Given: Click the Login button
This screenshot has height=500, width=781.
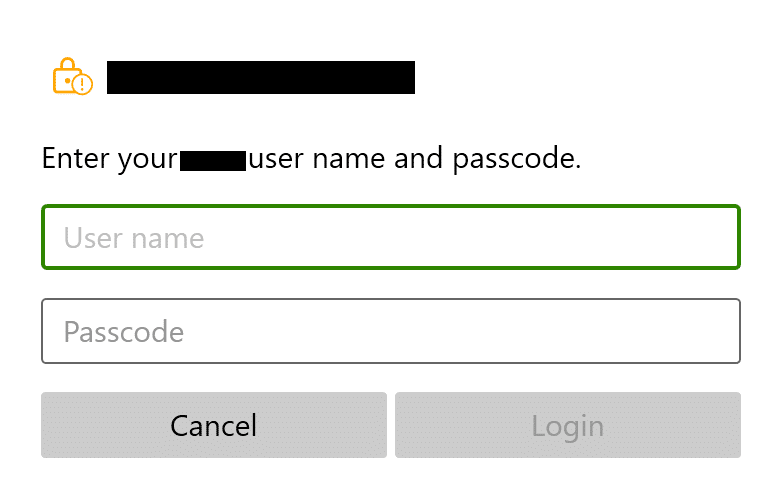Looking at the screenshot, I should pos(567,425).
